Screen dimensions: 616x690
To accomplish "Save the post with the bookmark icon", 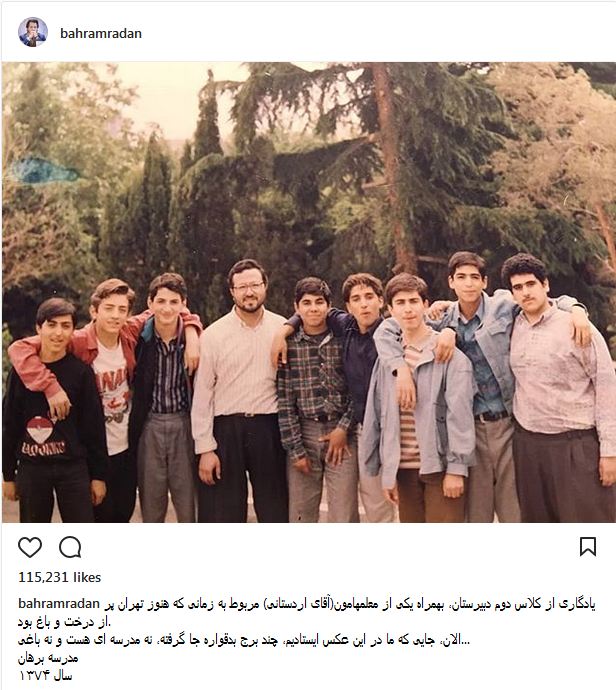I will [588, 547].
